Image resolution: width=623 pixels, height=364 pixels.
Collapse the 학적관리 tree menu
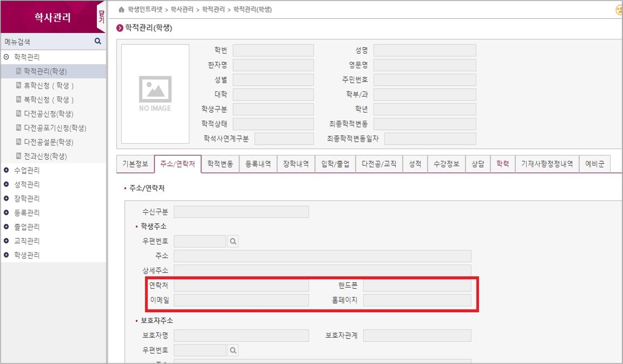6,57
